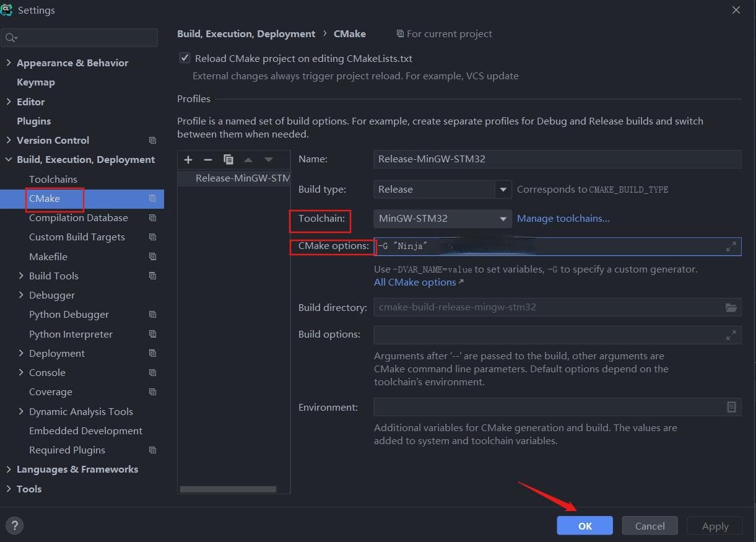Expand the Build options field

(x=731, y=334)
